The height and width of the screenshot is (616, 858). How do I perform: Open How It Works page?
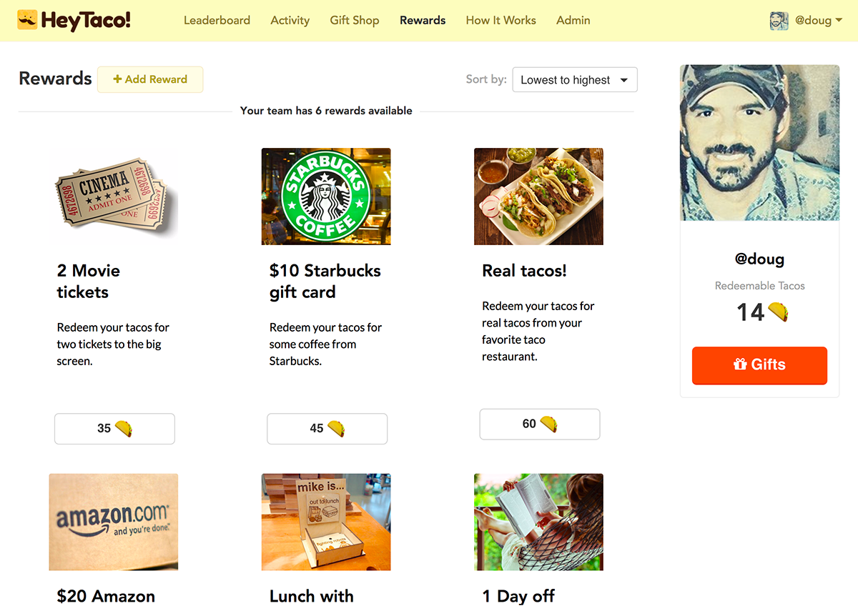(500, 20)
